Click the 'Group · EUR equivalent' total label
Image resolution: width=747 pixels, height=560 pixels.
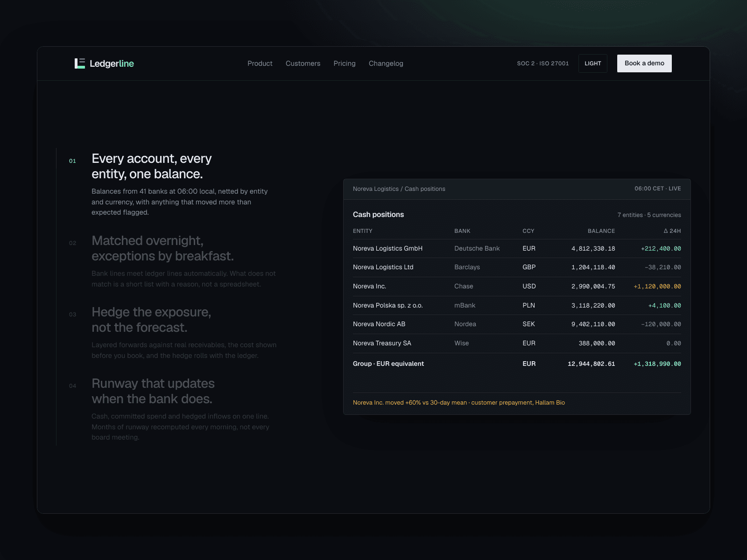tap(388, 364)
